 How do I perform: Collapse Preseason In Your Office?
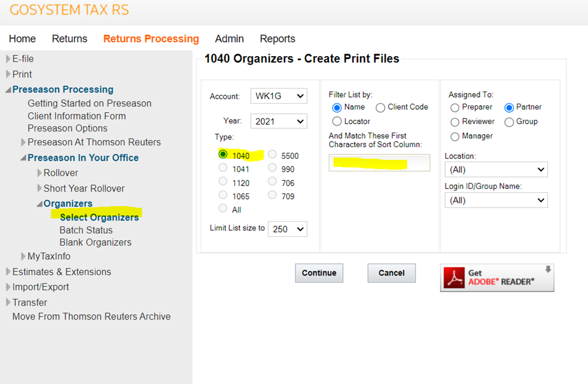pos(24,158)
